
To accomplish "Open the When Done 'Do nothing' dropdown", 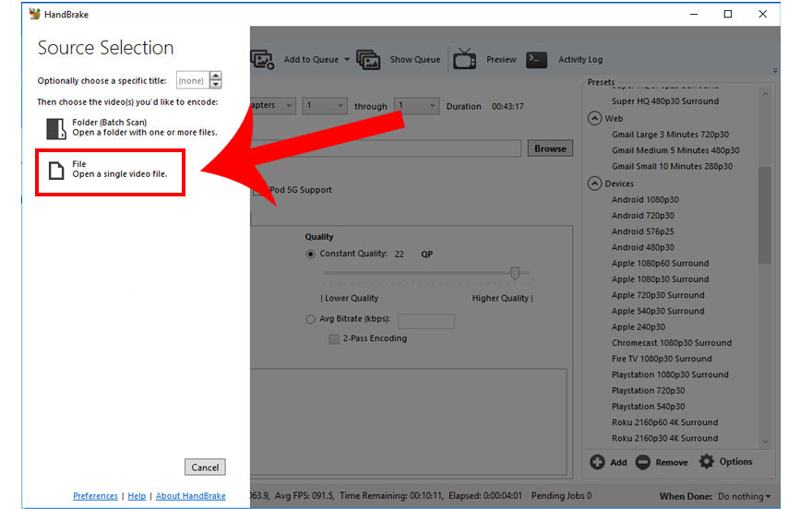I will tap(744, 496).
